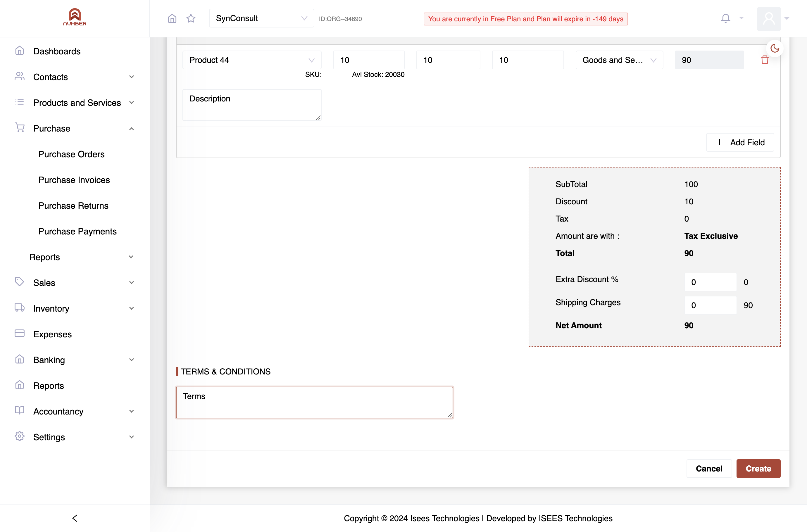
Task: Mark favorite with the star icon
Action: pyautogui.click(x=191, y=18)
